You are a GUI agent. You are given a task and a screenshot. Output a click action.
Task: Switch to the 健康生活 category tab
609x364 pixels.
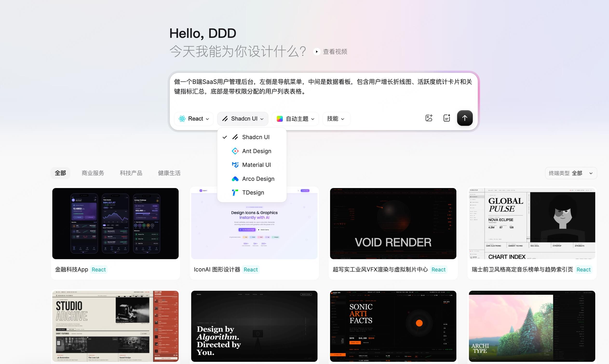pyautogui.click(x=169, y=173)
